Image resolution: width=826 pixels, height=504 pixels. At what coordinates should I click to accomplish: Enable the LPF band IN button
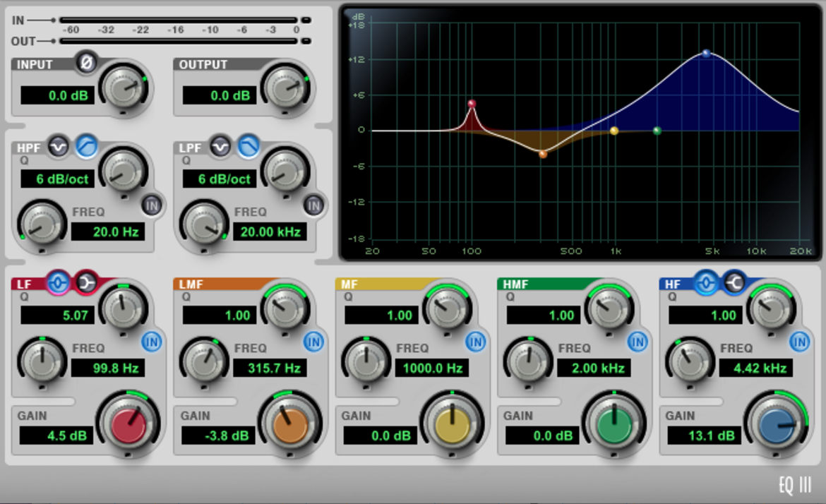pyautogui.click(x=314, y=206)
